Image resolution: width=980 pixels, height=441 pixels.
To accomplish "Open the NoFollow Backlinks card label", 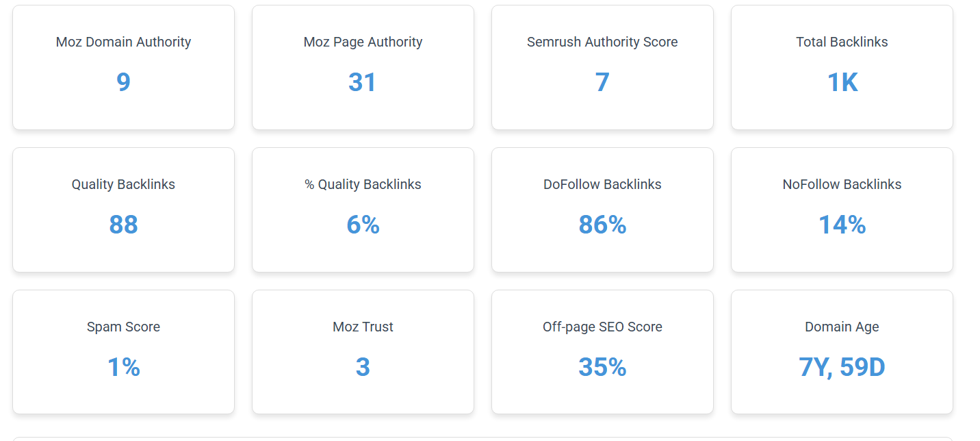I will pos(842,184).
